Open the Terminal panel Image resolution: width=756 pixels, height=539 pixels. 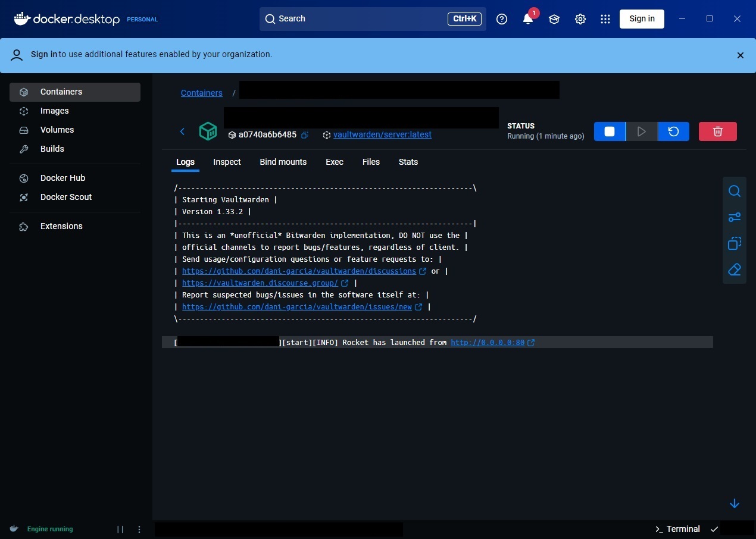(x=677, y=529)
